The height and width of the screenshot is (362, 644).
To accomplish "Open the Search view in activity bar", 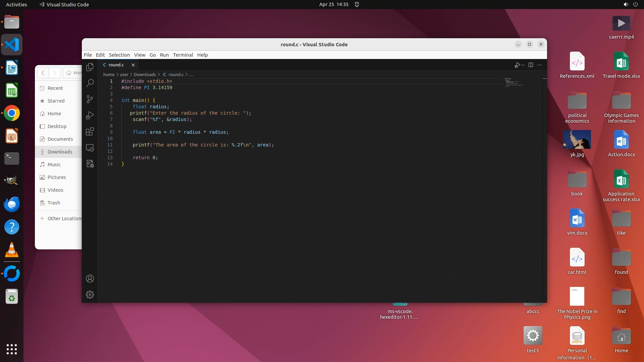I will pos(90,83).
